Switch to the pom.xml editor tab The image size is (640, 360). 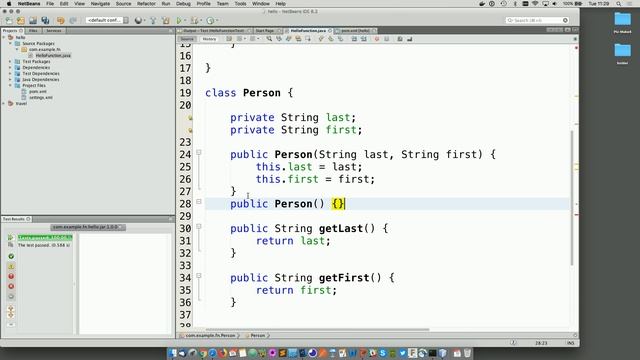[x=355, y=31]
